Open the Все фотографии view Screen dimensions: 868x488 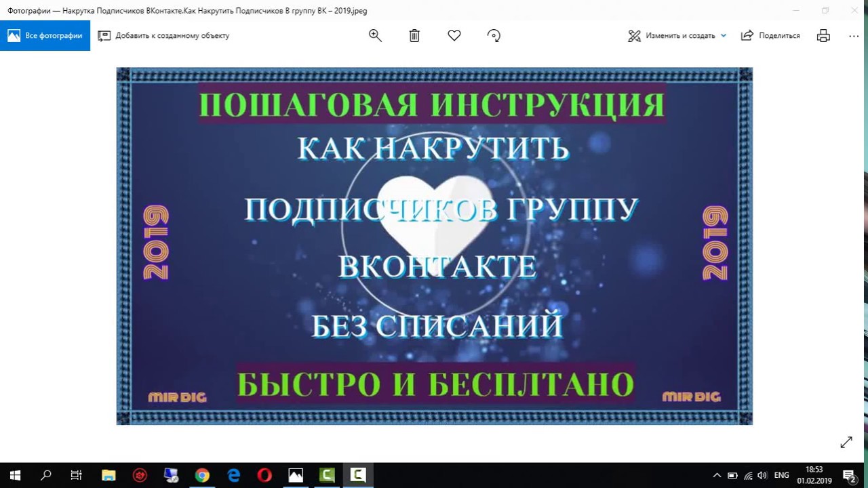45,36
